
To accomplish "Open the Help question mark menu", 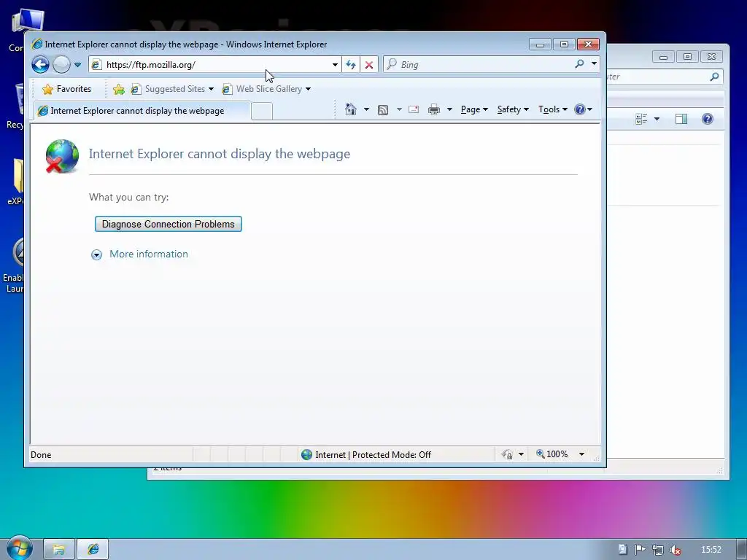I will click(583, 109).
